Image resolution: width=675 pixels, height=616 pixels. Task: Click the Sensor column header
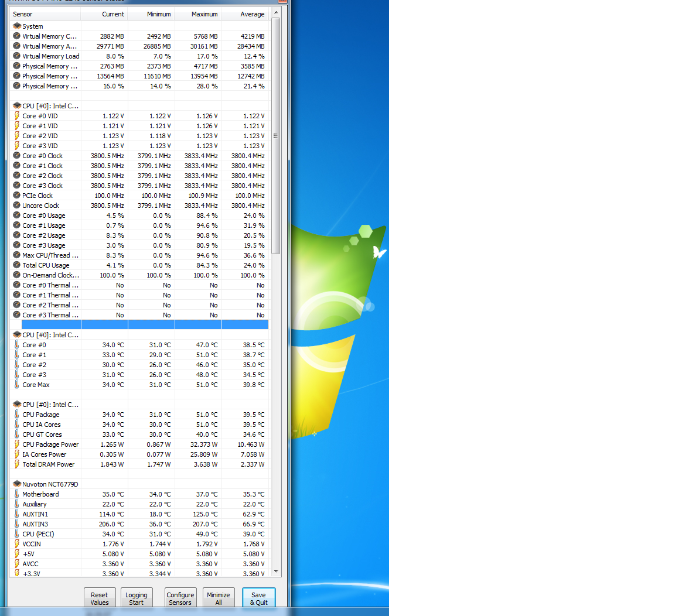tap(45, 14)
